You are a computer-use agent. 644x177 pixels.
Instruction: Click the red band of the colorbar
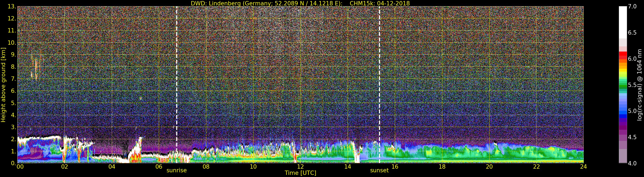pos(623,55)
